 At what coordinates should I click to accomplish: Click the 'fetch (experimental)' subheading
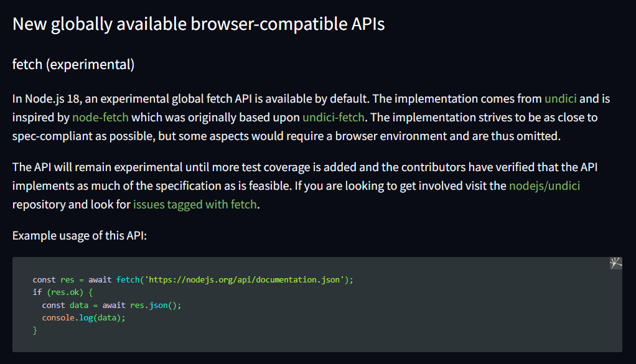pos(73,64)
